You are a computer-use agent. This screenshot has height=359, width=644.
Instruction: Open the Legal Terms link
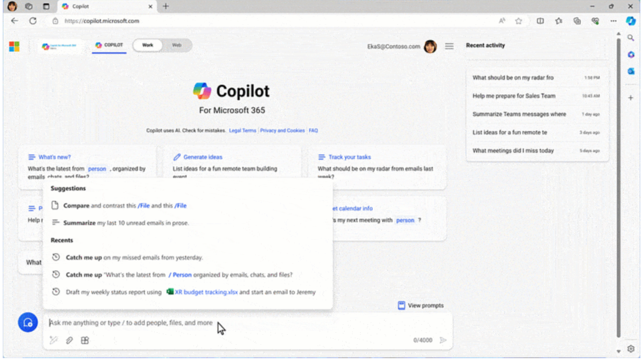pos(243,131)
